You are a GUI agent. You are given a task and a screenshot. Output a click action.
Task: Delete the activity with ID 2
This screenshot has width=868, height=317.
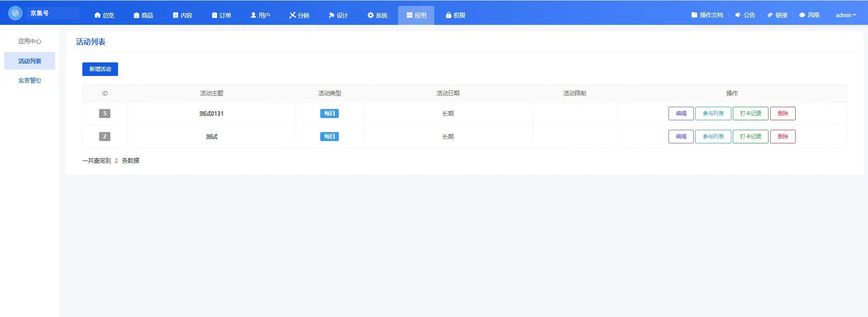(x=783, y=137)
